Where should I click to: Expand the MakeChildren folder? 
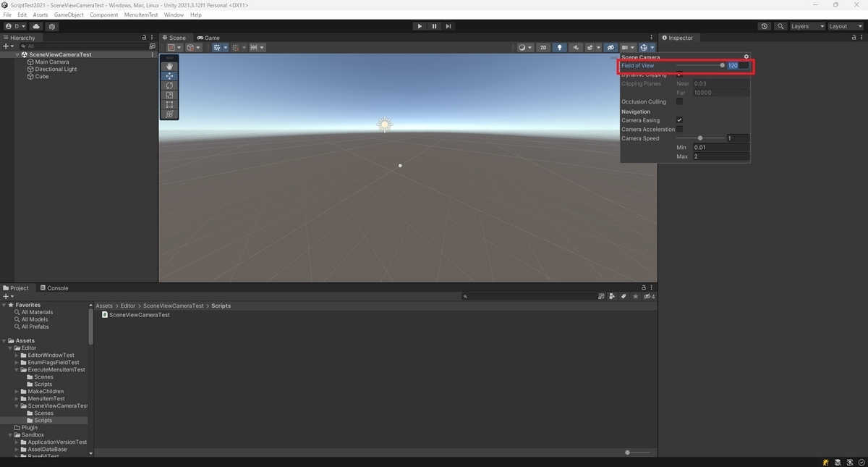[x=17, y=392]
